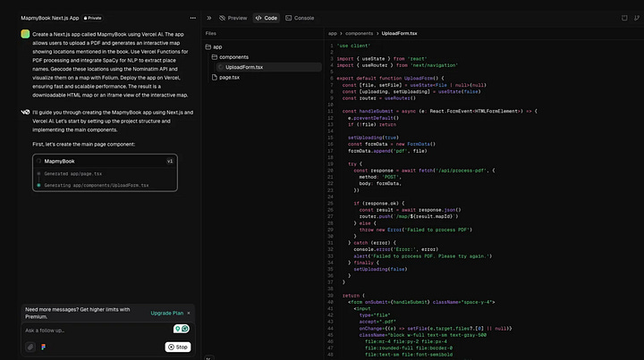Click the v0 assistant logo icon
Viewport: 644px width, 360px height.
click(x=25, y=112)
